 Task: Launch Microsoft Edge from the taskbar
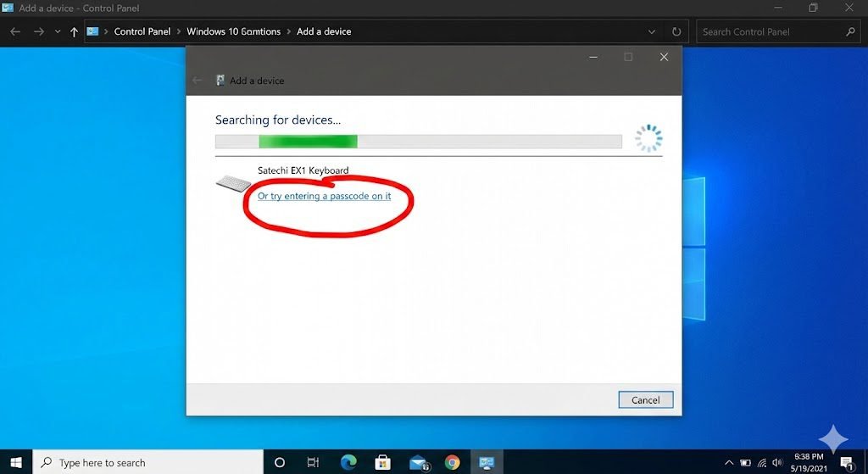click(348, 462)
